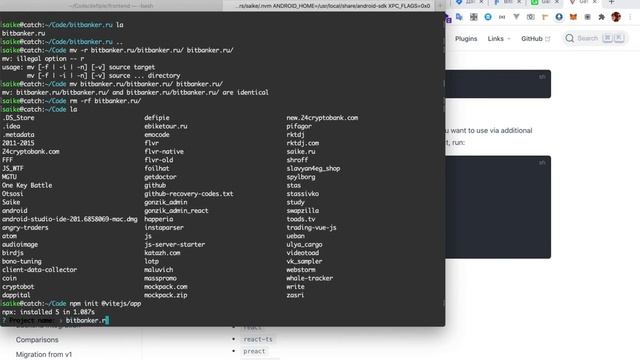Screen dimensions: 640x360
Task: Select the active terminal tab with ANDROID_HOME title
Action: tap(333, 6)
